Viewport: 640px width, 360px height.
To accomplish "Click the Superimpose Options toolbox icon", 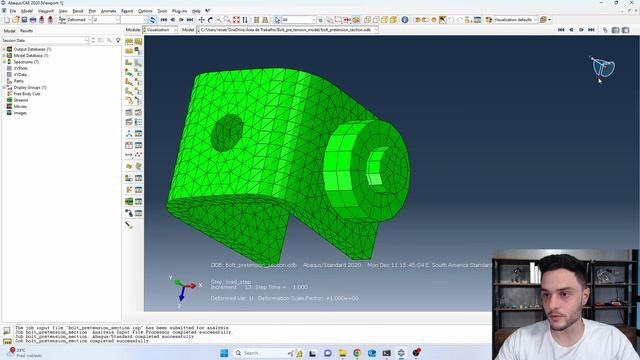I will [138, 41].
